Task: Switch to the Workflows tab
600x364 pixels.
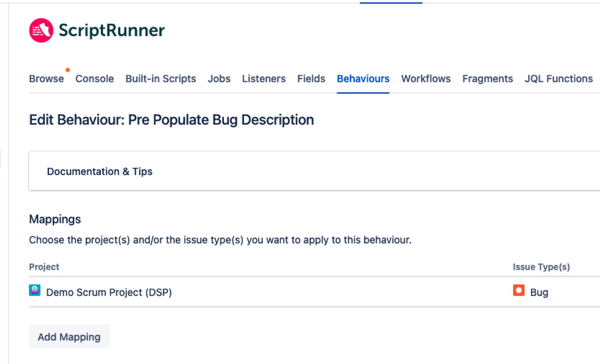Action: (x=426, y=79)
